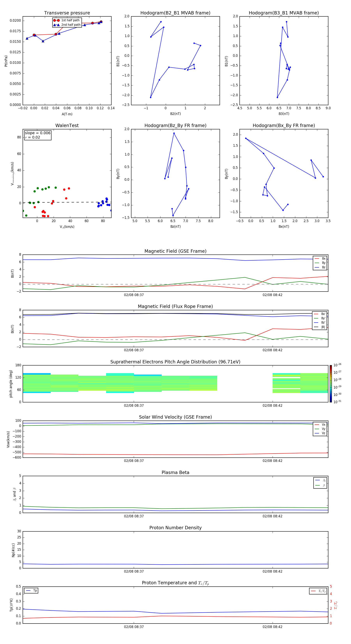Click the 'Bx(nT)' x-axis label
351x644 pixels.
pyautogui.click(x=284, y=227)
